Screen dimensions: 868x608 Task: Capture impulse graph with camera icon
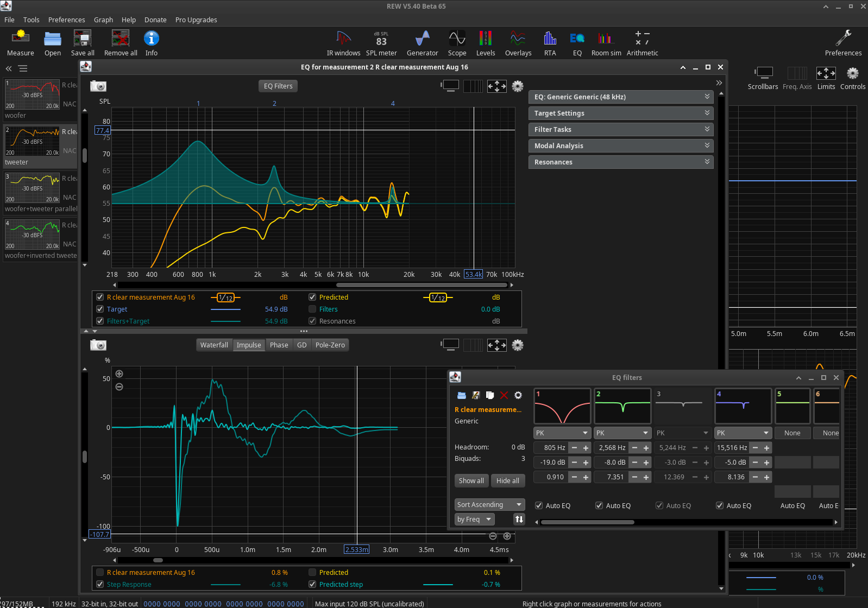tap(98, 345)
